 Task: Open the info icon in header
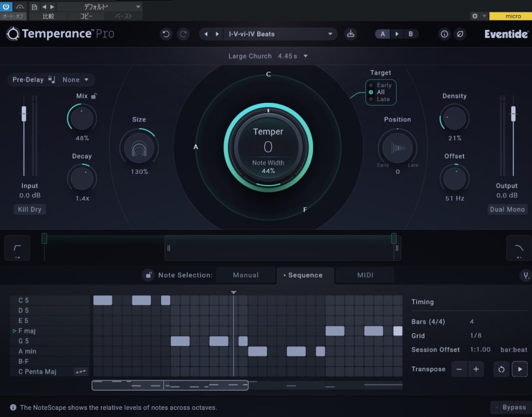[x=444, y=34]
